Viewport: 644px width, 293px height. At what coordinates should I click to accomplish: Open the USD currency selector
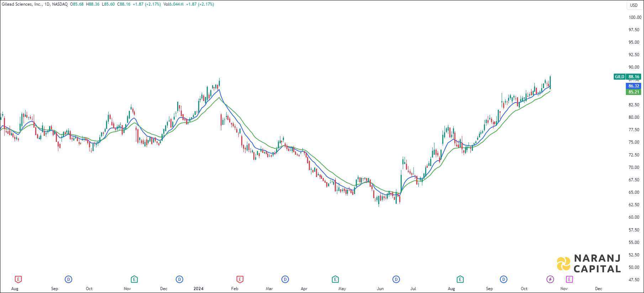(x=634, y=5)
